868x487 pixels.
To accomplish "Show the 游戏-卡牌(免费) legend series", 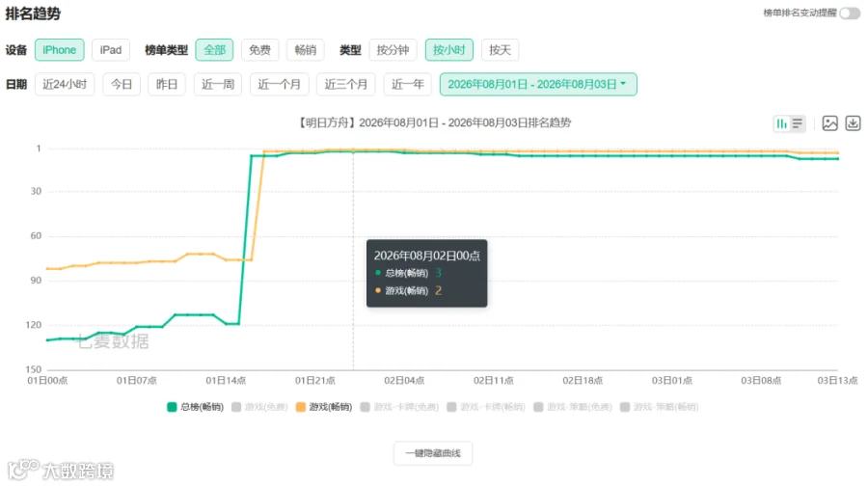I will tap(399, 407).
